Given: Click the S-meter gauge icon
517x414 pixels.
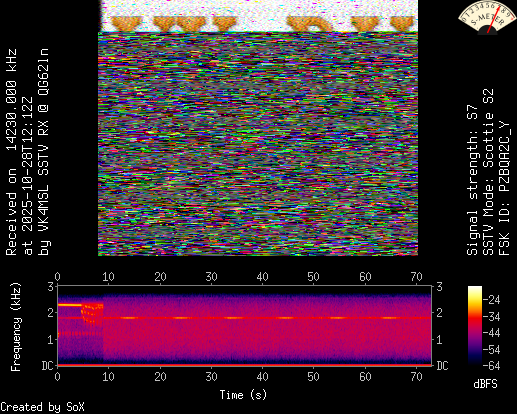Looking at the screenshot, I should 487,17.
